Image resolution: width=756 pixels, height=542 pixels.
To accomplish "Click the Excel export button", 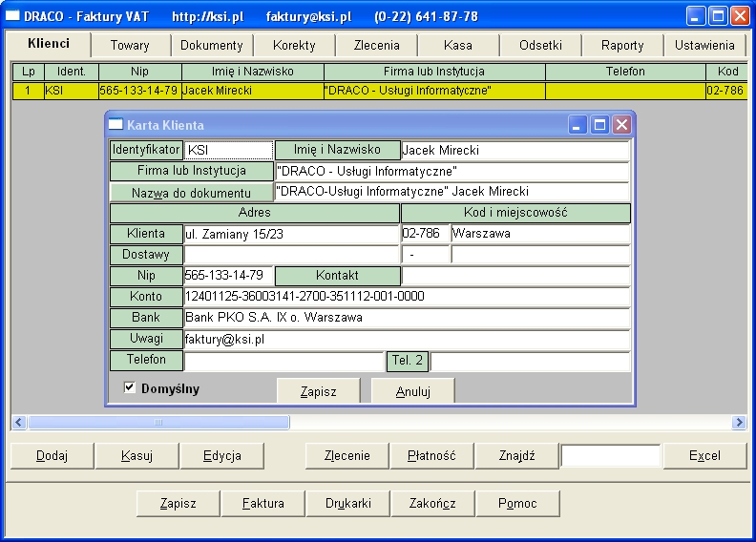I will coord(704,456).
